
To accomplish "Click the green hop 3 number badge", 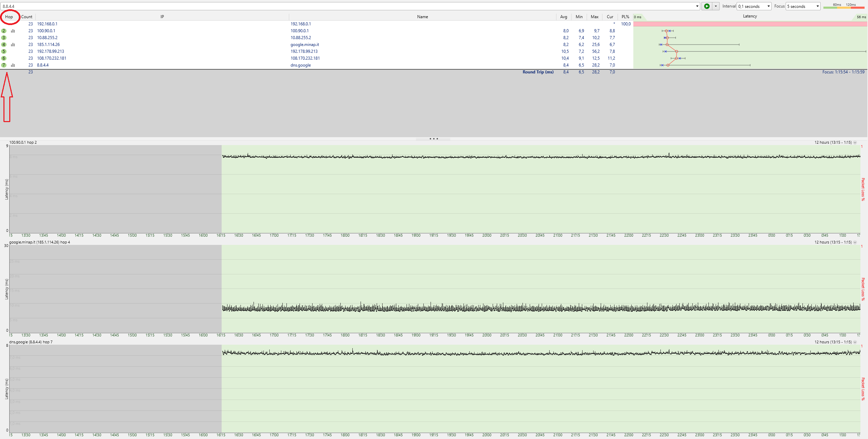I will [4, 38].
